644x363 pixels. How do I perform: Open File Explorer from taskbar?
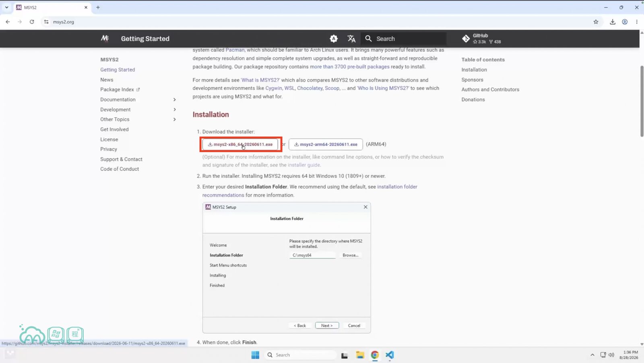[360, 355]
